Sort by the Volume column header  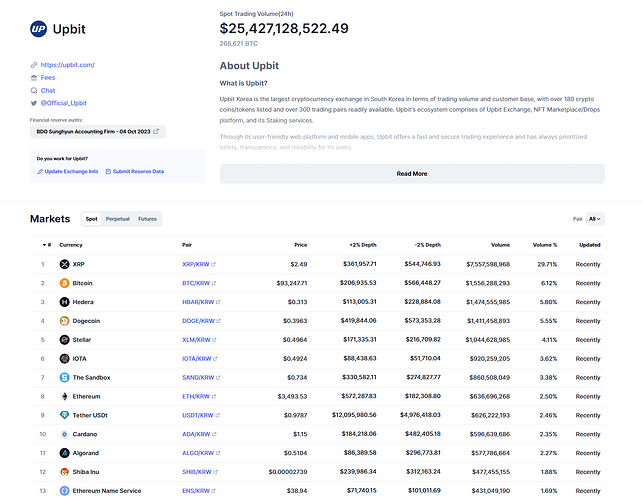coord(500,245)
